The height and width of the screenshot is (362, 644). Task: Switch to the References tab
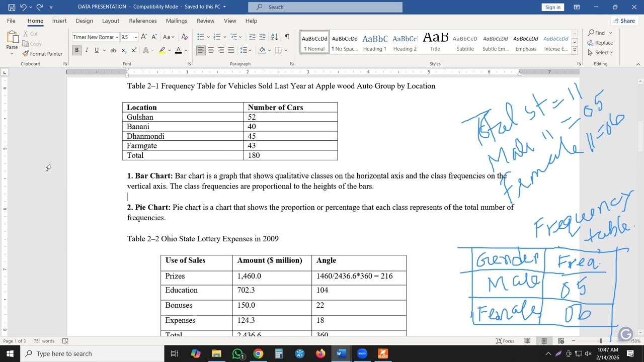coord(143,21)
